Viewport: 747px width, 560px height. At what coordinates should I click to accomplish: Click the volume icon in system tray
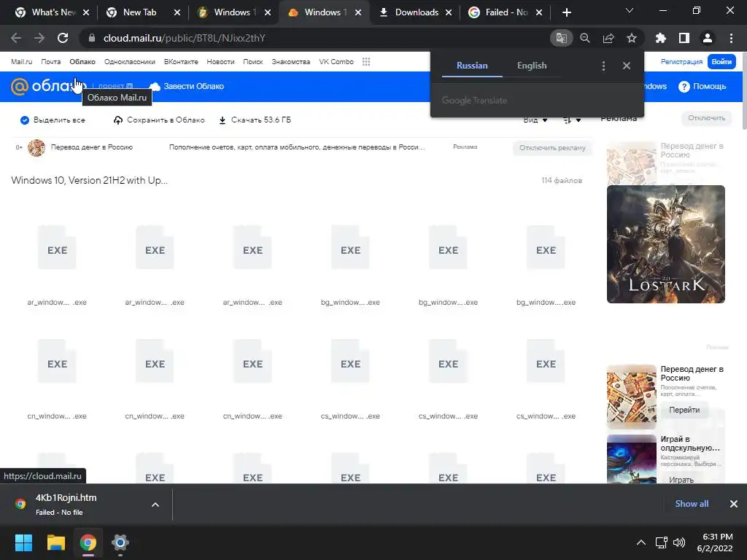pos(679,542)
